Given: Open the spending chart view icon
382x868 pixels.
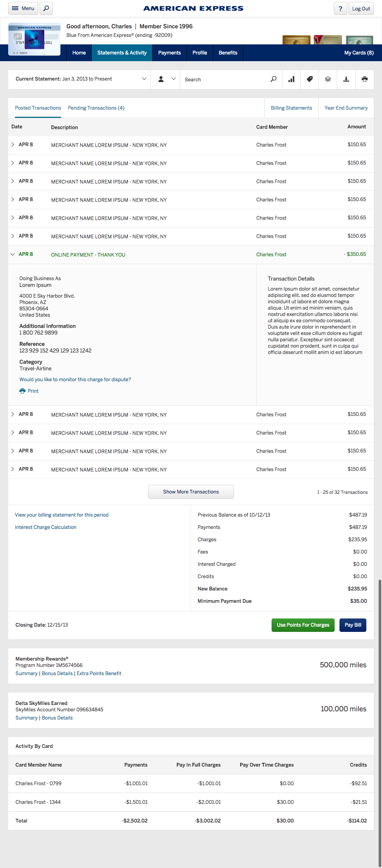Looking at the screenshot, I should [x=291, y=79].
